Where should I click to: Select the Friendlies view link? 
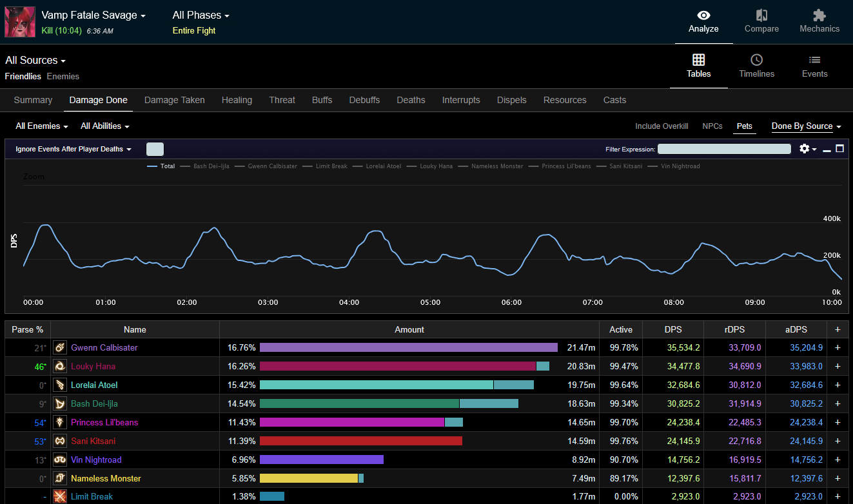pyautogui.click(x=23, y=77)
